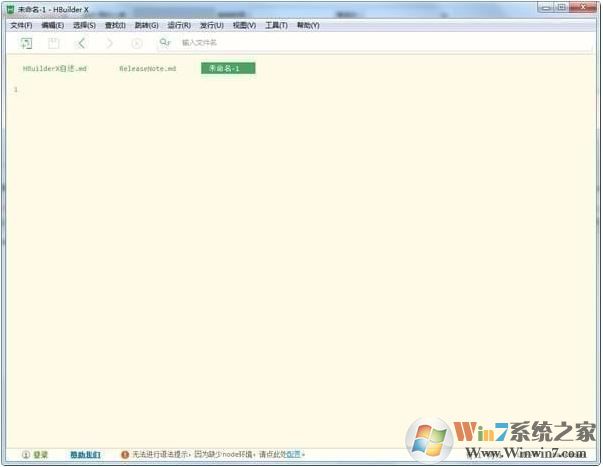Select the 未命名-1 tab
This screenshot has width=603, height=467.
coord(227,68)
